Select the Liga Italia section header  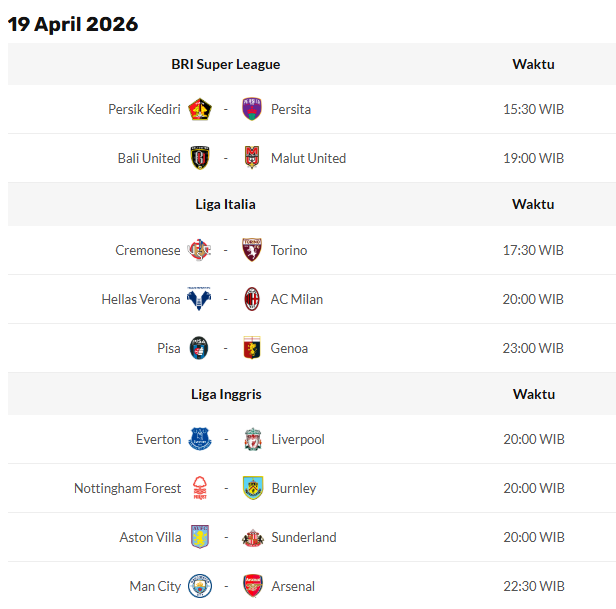(225, 204)
